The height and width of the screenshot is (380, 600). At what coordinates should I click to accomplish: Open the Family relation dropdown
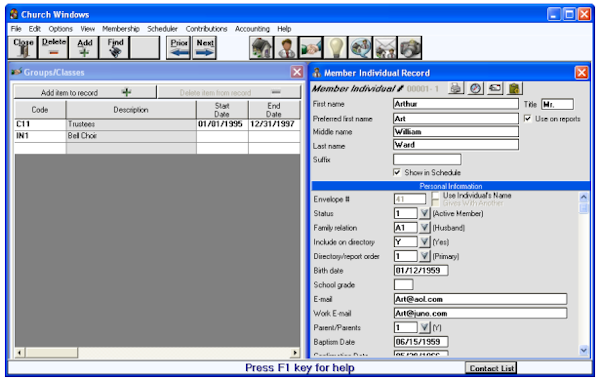(x=424, y=228)
